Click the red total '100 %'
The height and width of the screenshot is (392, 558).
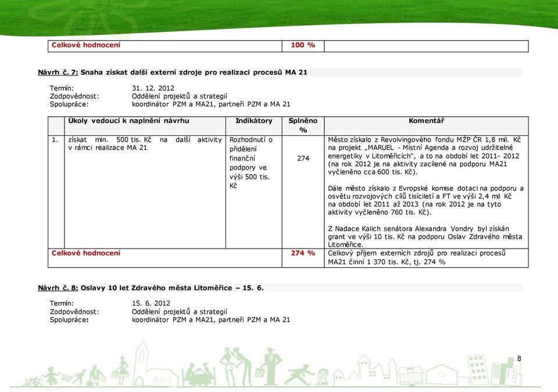point(303,45)
